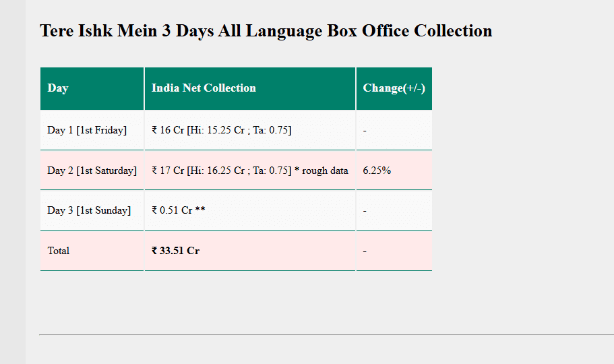Select the "Day 3 [1st Sunday]" cell

tap(89, 210)
